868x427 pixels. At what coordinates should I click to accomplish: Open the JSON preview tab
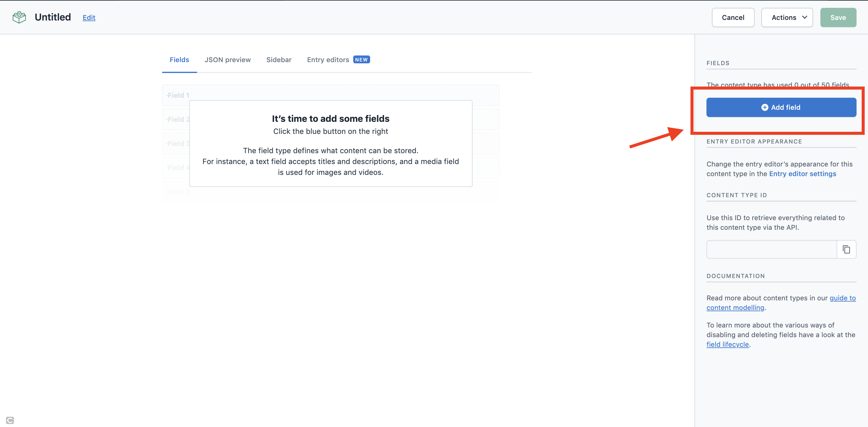(228, 60)
